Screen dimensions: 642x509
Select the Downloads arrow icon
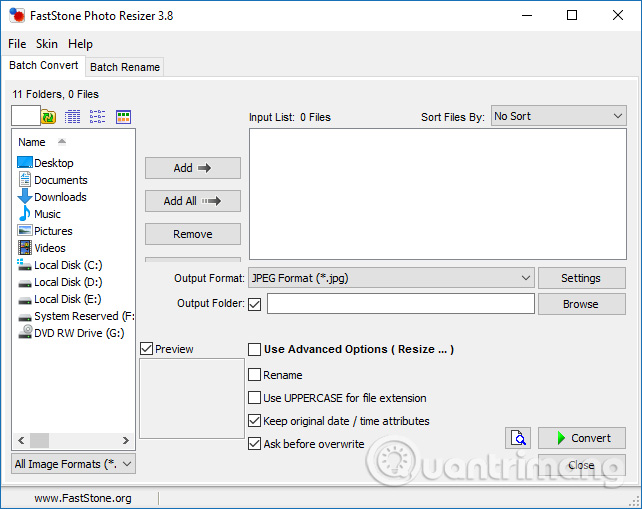click(25, 197)
